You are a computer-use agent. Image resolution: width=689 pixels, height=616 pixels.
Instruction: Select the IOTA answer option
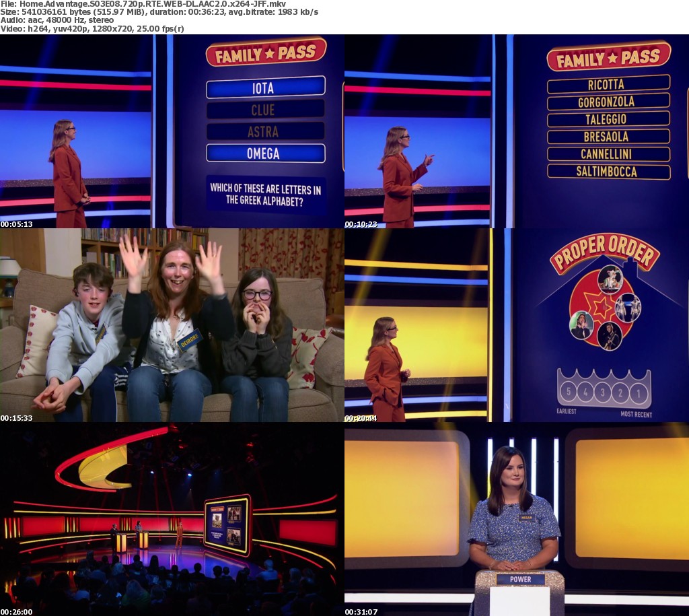point(265,88)
